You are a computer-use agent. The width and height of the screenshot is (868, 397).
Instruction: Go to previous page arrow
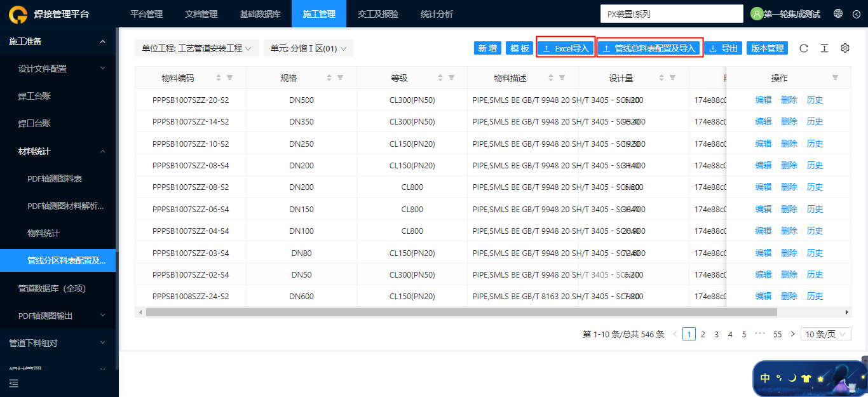(x=675, y=334)
